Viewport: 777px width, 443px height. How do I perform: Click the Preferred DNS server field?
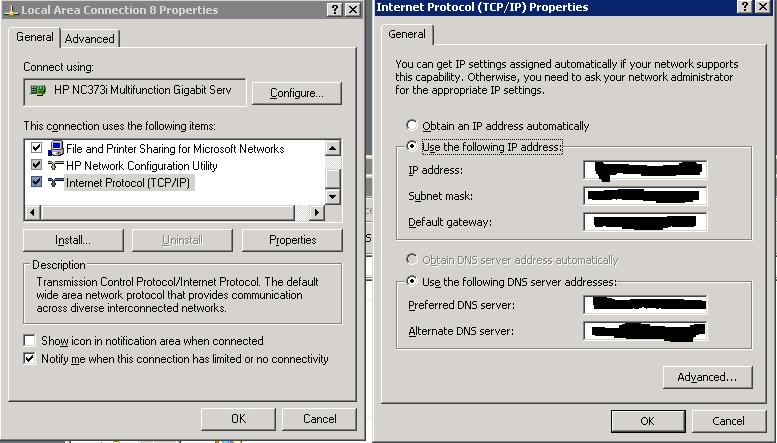645,304
